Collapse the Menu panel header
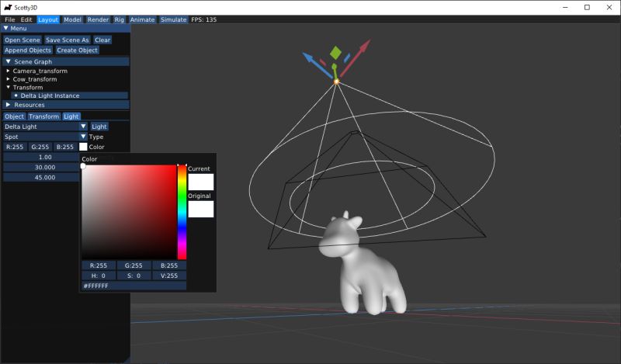 pyautogui.click(x=65, y=29)
